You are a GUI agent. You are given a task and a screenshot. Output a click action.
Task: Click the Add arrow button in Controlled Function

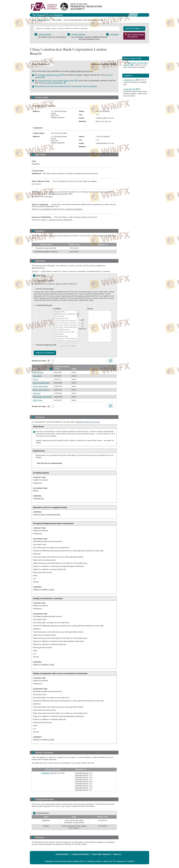point(82,323)
